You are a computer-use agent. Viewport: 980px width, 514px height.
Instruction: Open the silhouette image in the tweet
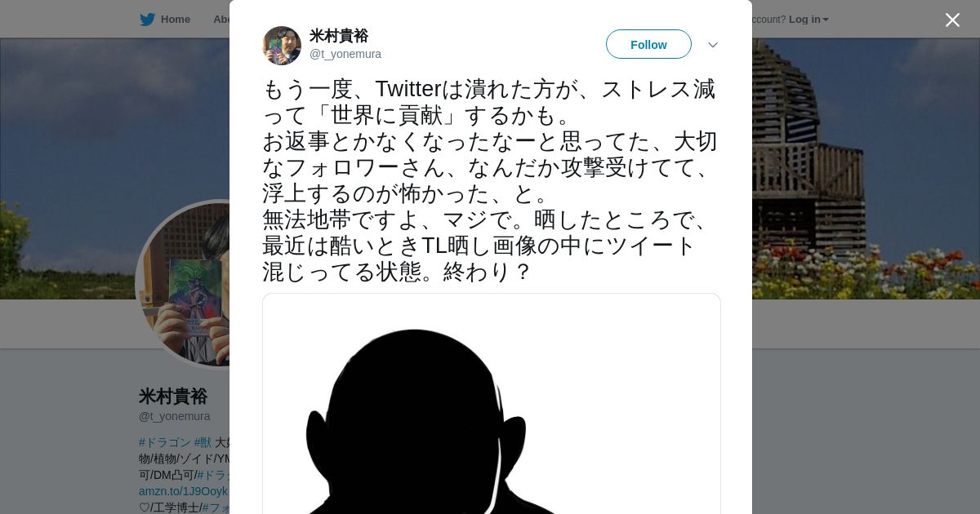[x=492, y=404]
